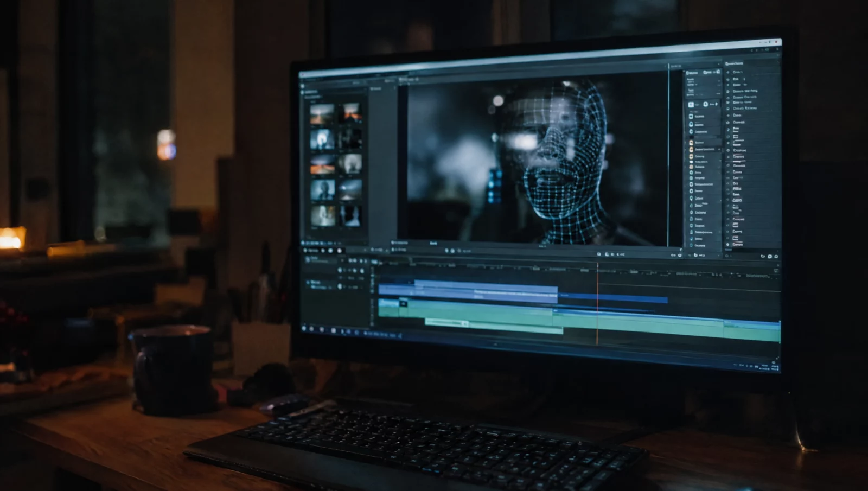Pick the light beam night sky thumbnail
Viewport: 868px width, 491px height.
tap(350, 190)
